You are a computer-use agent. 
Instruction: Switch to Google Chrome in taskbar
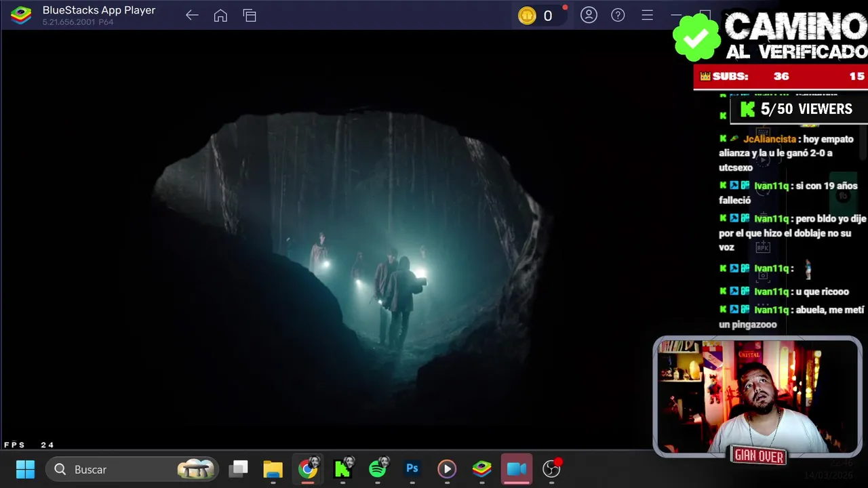pyautogui.click(x=308, y=469)
